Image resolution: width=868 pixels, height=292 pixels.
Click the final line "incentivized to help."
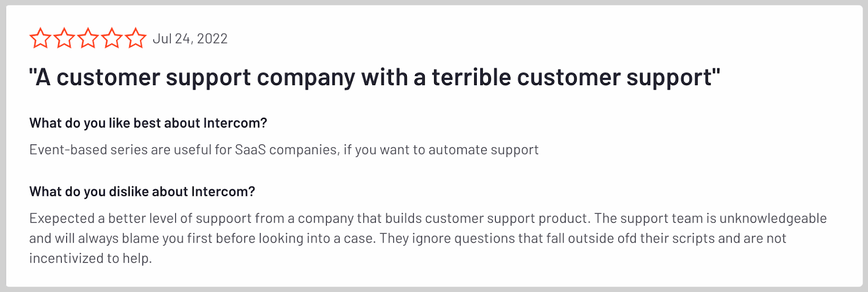point(91,258)
